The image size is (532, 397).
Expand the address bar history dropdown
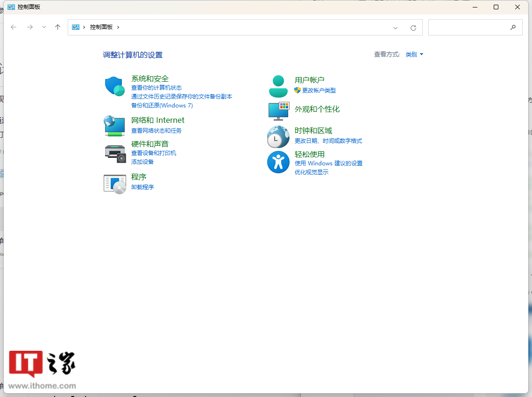396,27
